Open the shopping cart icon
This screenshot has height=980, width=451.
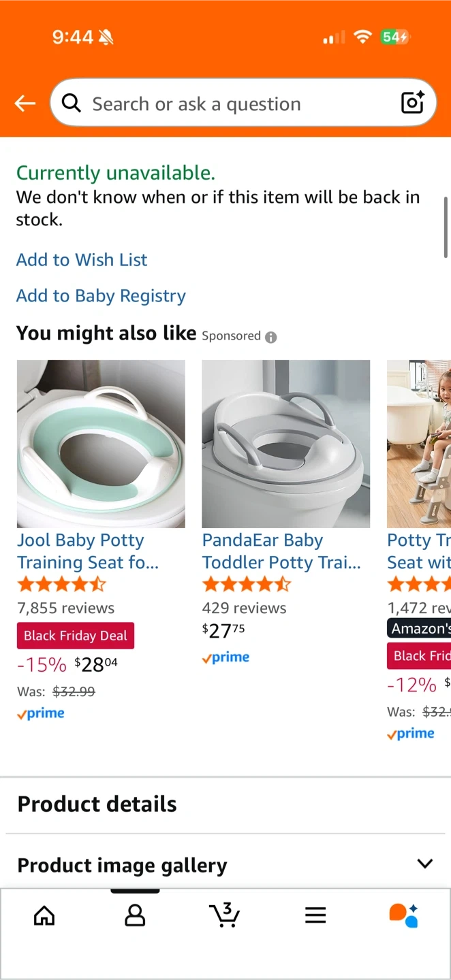pyautogui.click(x=224, y=915)
